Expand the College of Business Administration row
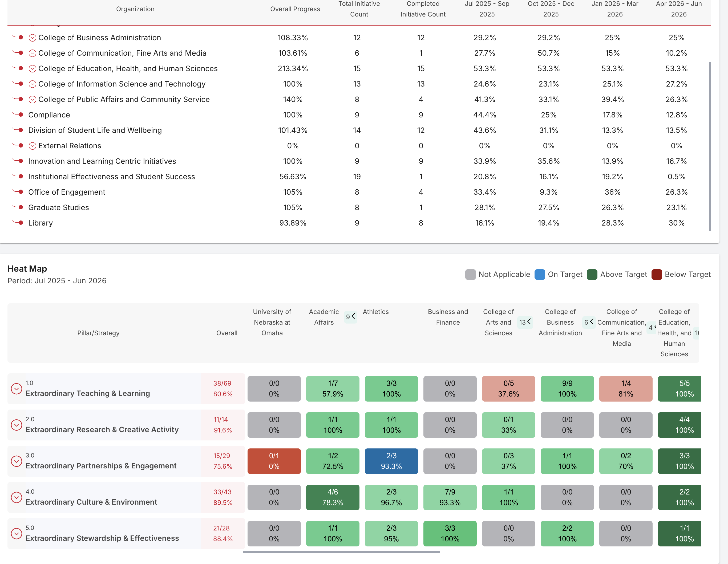The image size is (728, 564). pos(32,38)
